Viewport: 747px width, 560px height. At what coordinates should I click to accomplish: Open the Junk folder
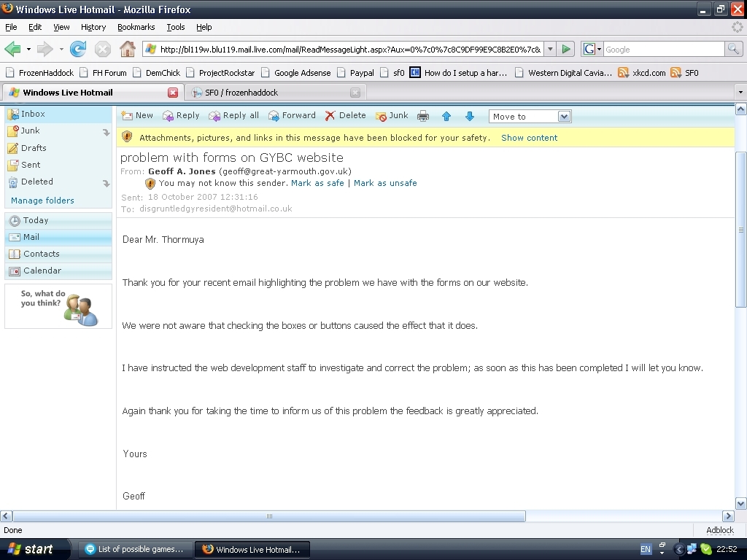point(30,131)
